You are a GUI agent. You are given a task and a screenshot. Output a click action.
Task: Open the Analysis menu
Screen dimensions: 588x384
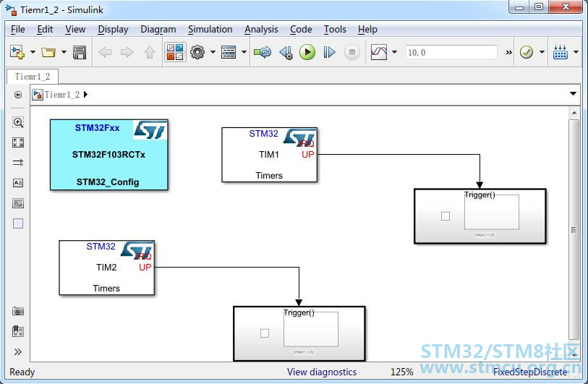pyautogui.click(x=261, y=29)
